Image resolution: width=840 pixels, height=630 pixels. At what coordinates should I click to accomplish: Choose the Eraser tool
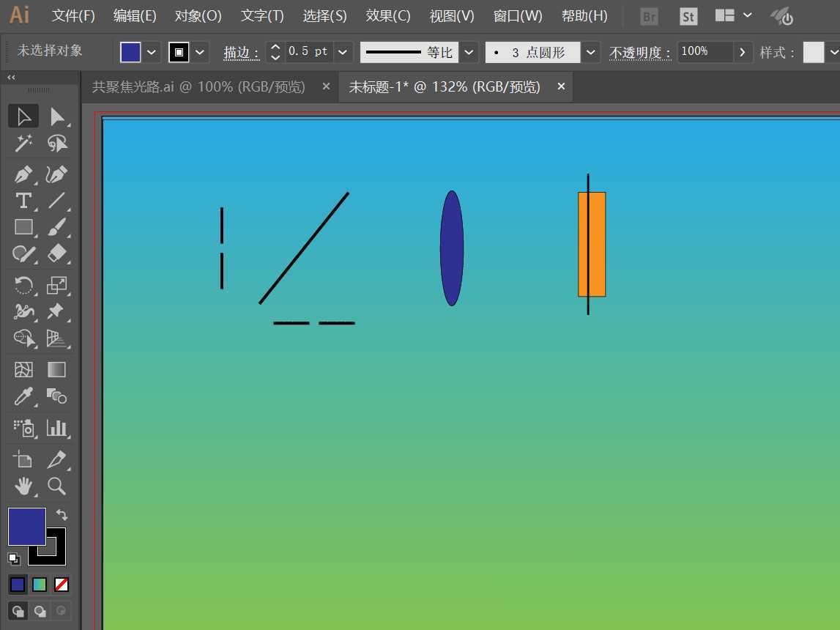[x=56, y=254]
